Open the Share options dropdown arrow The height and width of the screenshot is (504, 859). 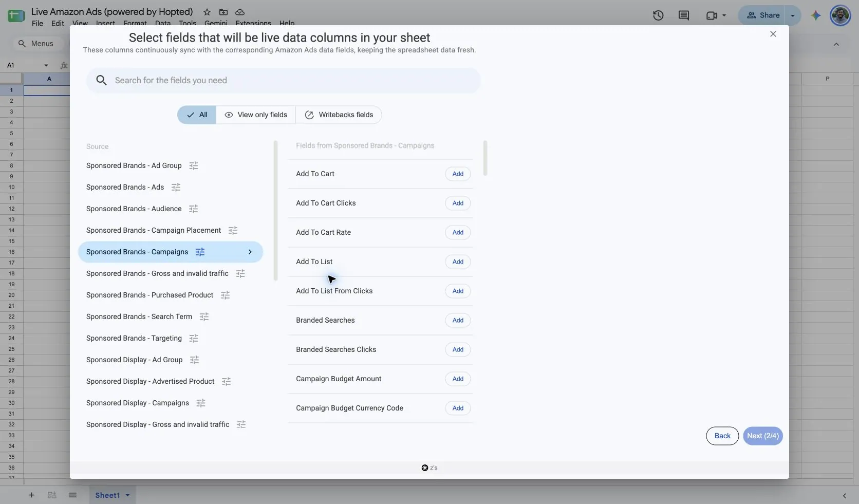click(793, 15)
